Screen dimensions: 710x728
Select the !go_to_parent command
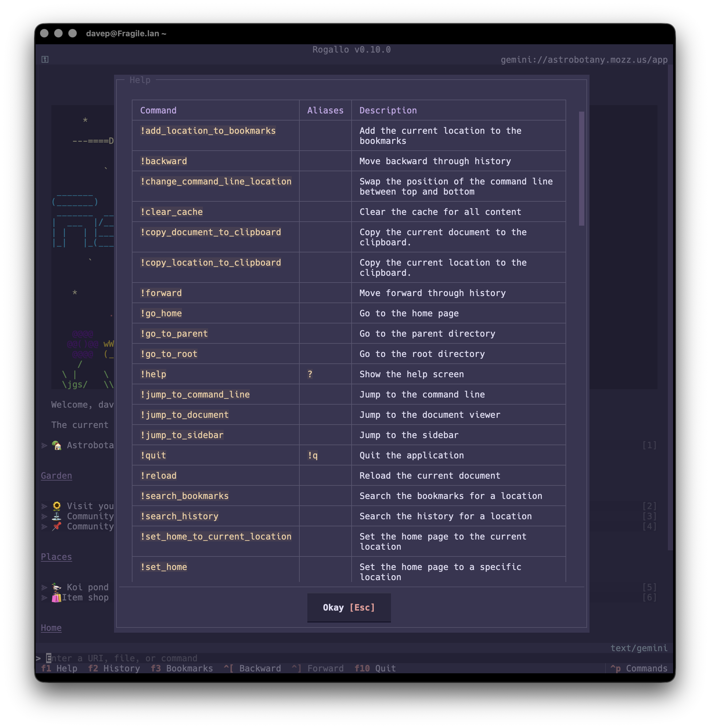pyautogui.click(x=174, y=334)
